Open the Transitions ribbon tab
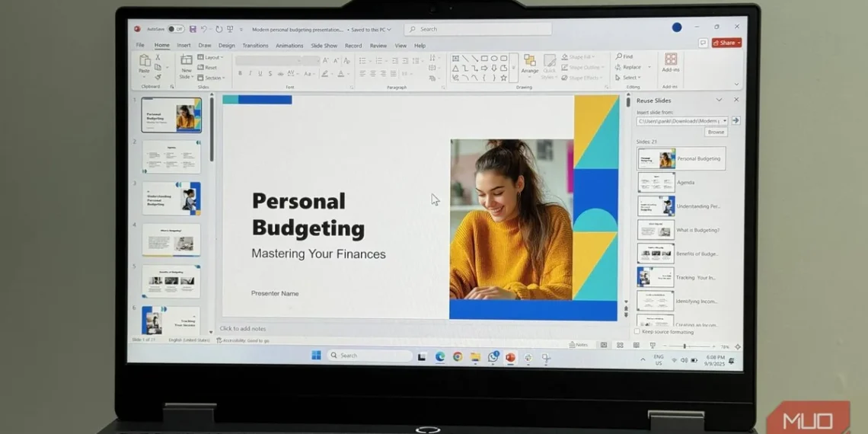 (255, 46)
